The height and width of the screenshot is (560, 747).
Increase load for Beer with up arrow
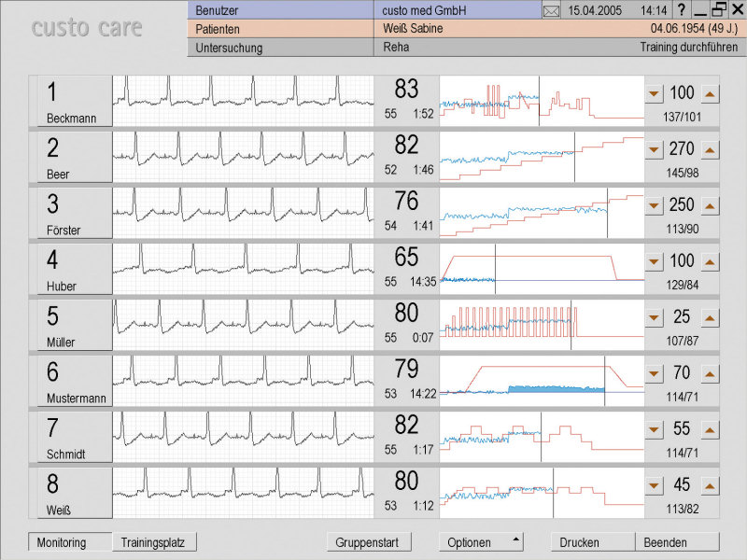point(710,150)
